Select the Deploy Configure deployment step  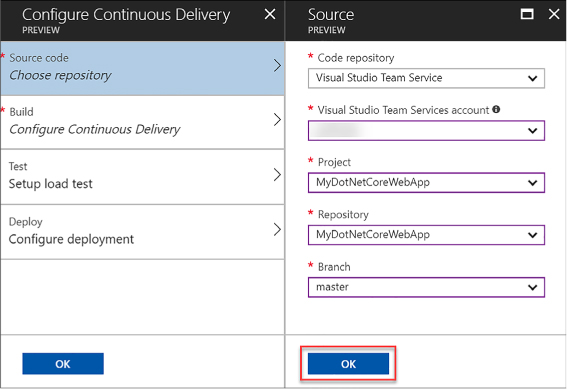coord(142,232)
